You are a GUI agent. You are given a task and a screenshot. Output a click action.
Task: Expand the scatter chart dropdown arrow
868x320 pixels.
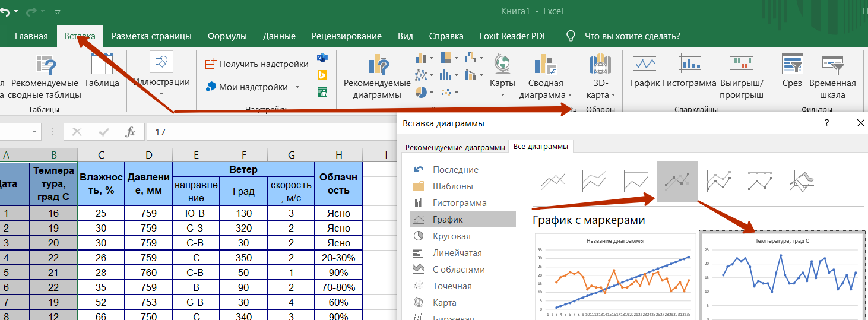[x=458, y=93]
